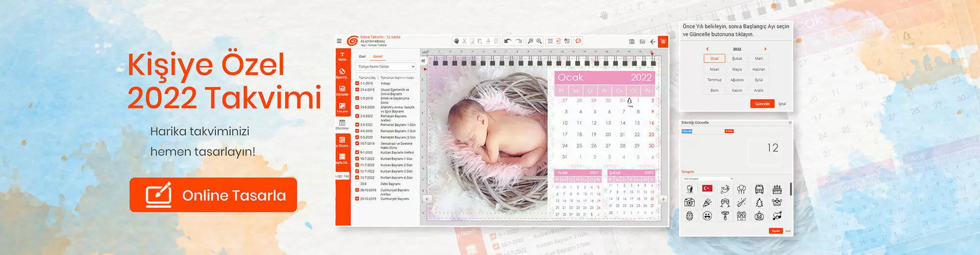The width and height of the screenshot is (980, 255).
Task: Click the orange speech bubble comment icon
Action: (x=578, y=41)
